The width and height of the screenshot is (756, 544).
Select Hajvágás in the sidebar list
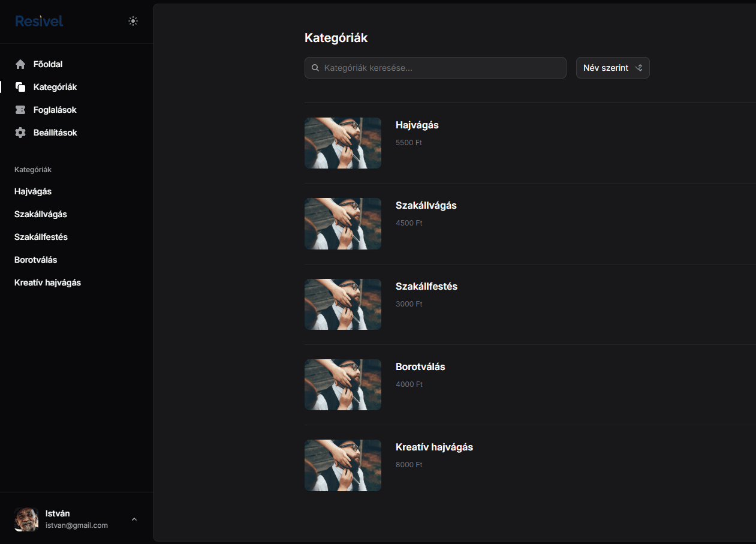click(33, 191)
